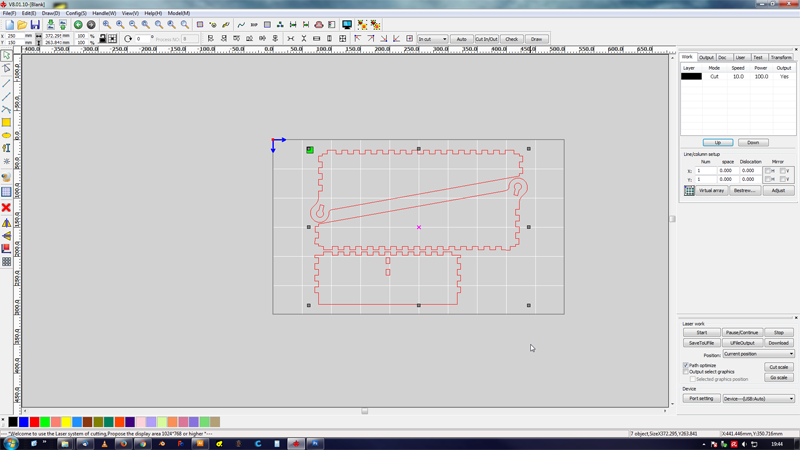Click the array grid tool in left toolbar
800x450 pixels.
[6, 262]
